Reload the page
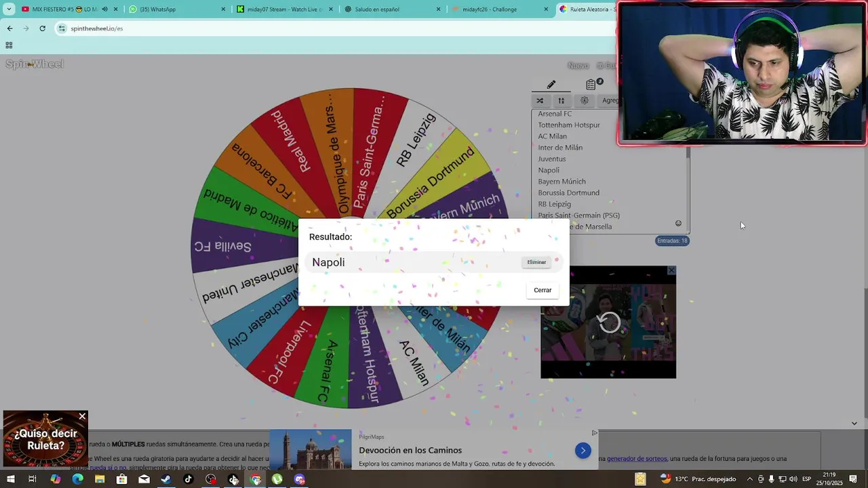 pyautogui.click(x=42, y=28)
